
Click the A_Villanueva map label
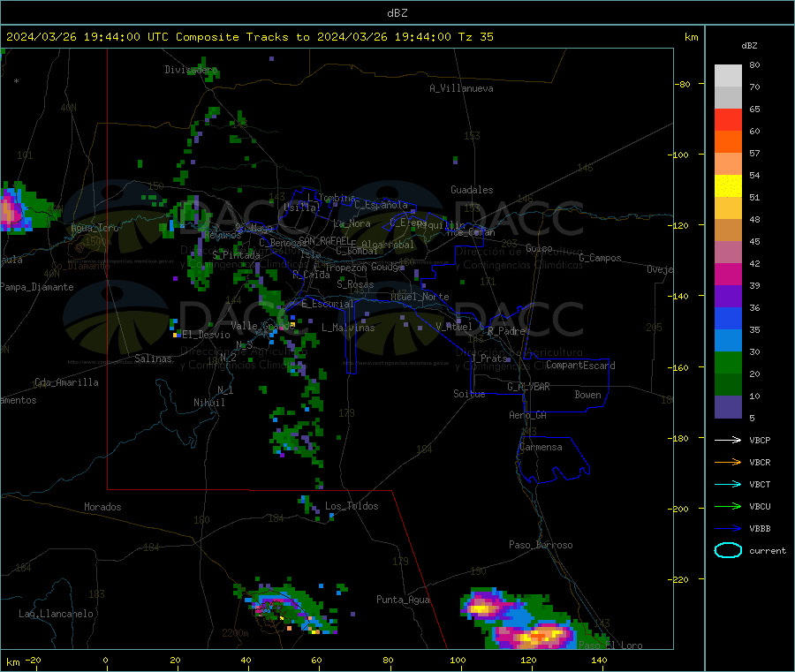(x=461, y=88)
